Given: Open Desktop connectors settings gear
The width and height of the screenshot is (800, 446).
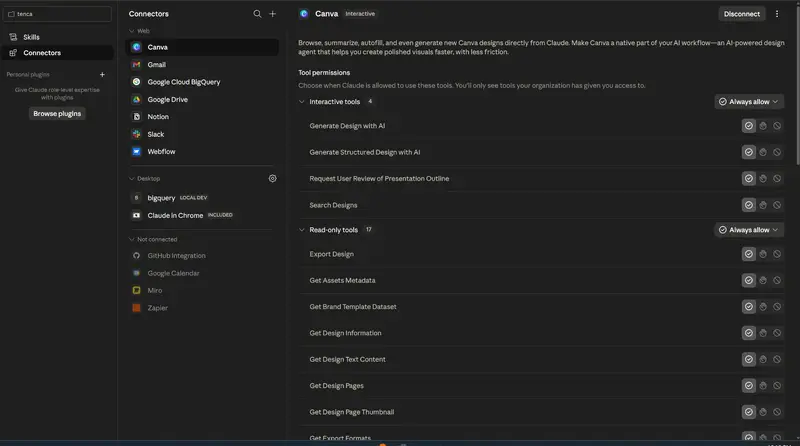Looking at the screenshot, I should 272,178.
